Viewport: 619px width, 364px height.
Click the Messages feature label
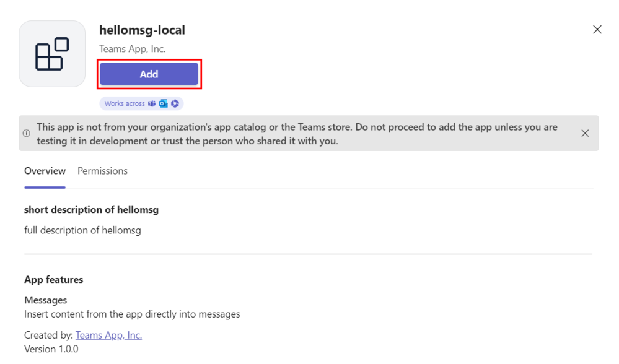pos(45,300)
